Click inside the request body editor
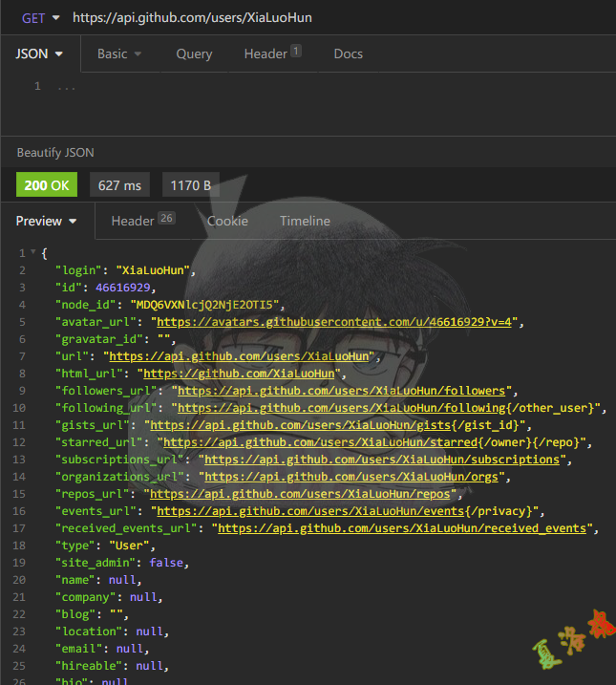This screenshot has width=616, height=685. click(306, 105)
